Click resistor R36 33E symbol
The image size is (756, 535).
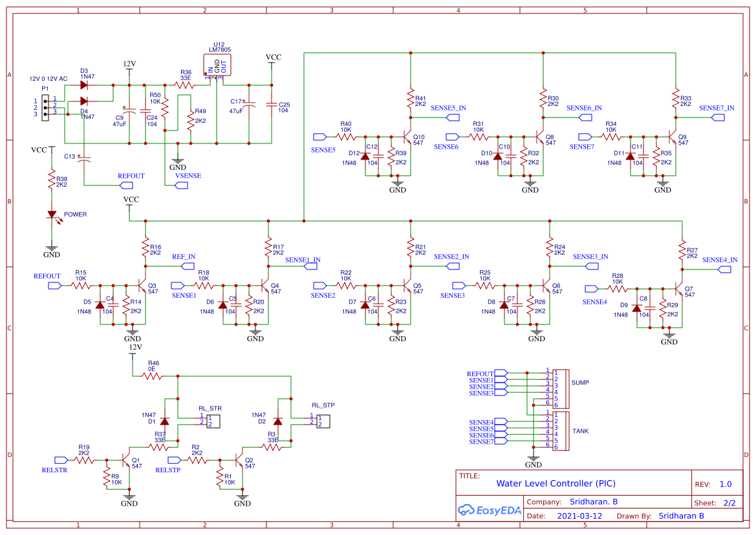coord(184,83)
